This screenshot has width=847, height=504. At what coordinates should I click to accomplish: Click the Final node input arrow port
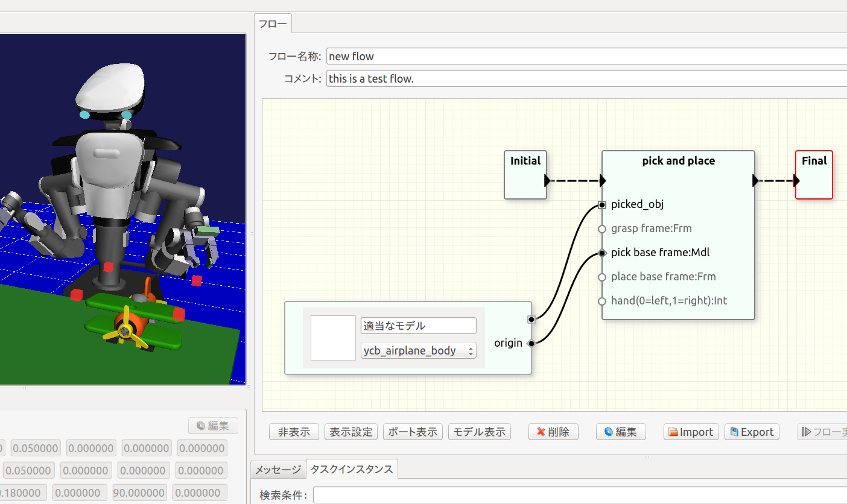pos(796,181)
